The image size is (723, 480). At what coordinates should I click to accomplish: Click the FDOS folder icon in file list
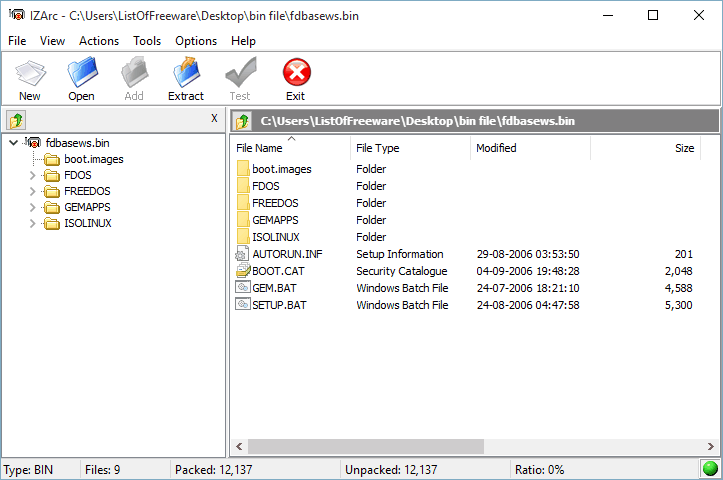coord(243,186)
